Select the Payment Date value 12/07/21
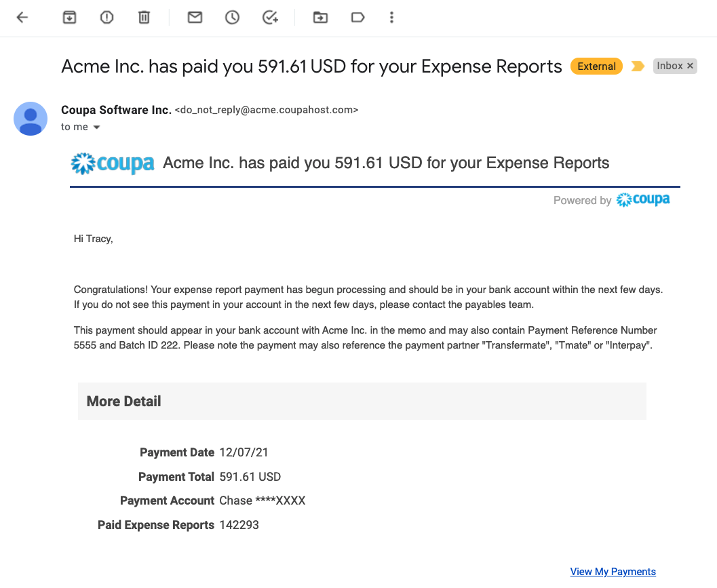Image resolution: width=717 pixels, height=588 pixels. tap(244, 452)
